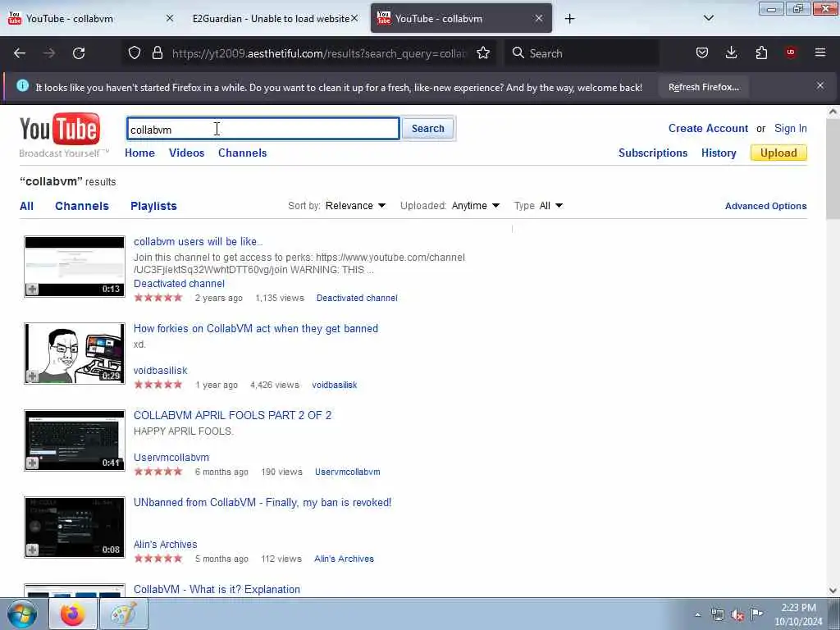Add the UNbanned video to queue
Viewport: 840px width, 630px height.
click(32, 550)
